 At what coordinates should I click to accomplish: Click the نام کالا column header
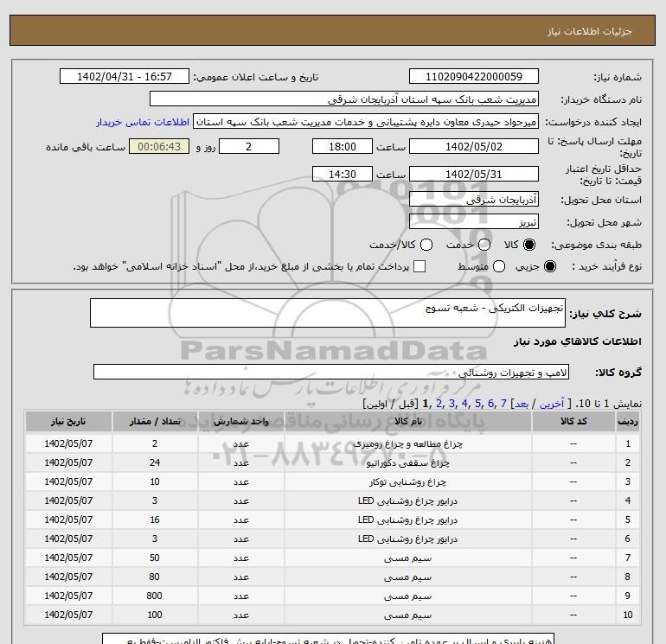coord(408,421)
